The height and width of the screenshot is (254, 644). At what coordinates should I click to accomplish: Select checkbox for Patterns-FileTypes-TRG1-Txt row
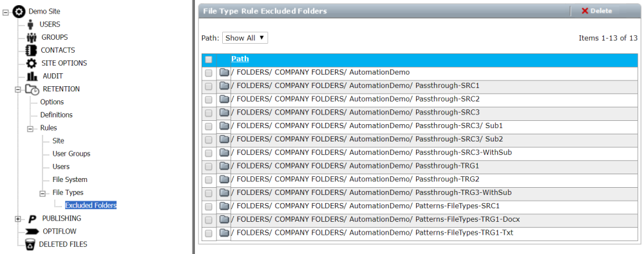[209, 233]
